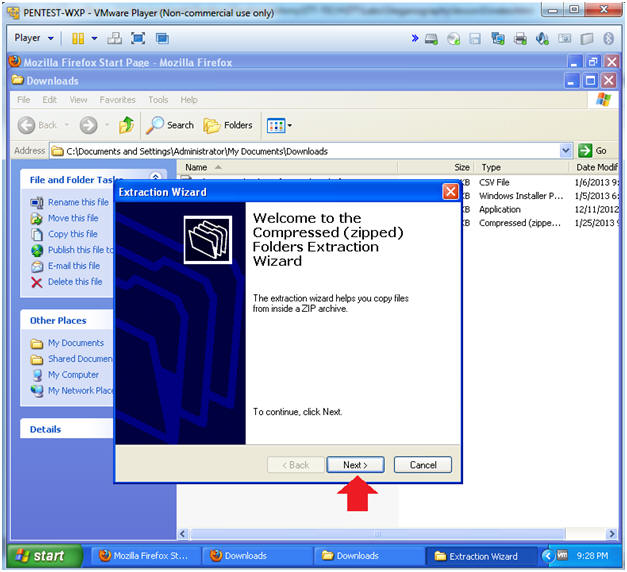Click the Bluetooth icon in VMware toolbar
627x572 pixels.
pyautogui.click(x=608, y=39)
